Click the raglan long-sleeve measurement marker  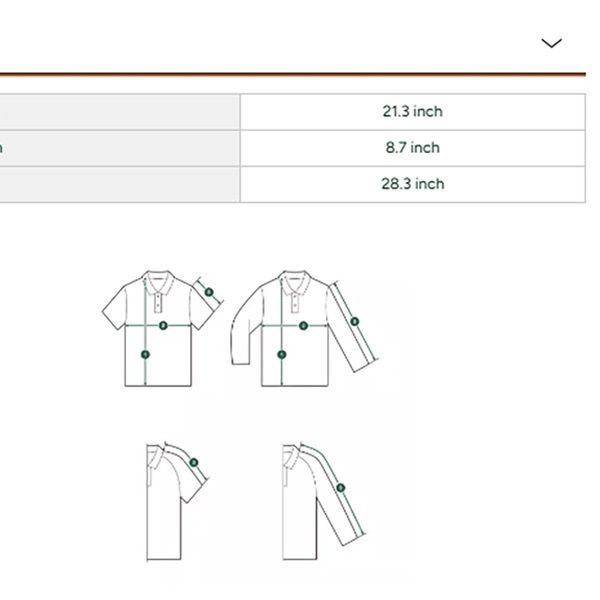[341, 488]
